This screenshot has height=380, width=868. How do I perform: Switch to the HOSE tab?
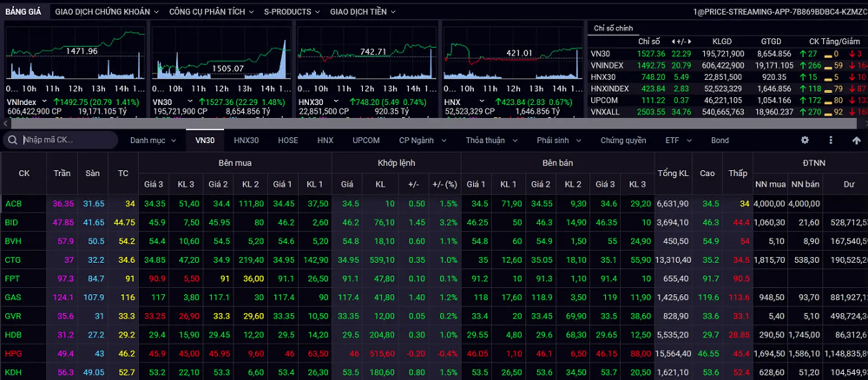pyautogui.click(x=288, y=141)
